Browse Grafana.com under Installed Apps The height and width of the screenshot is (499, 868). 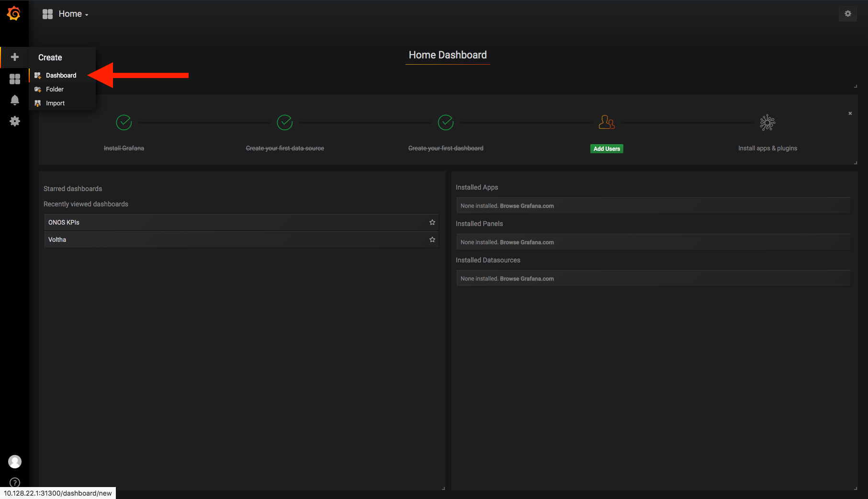[x=527, y=206]
